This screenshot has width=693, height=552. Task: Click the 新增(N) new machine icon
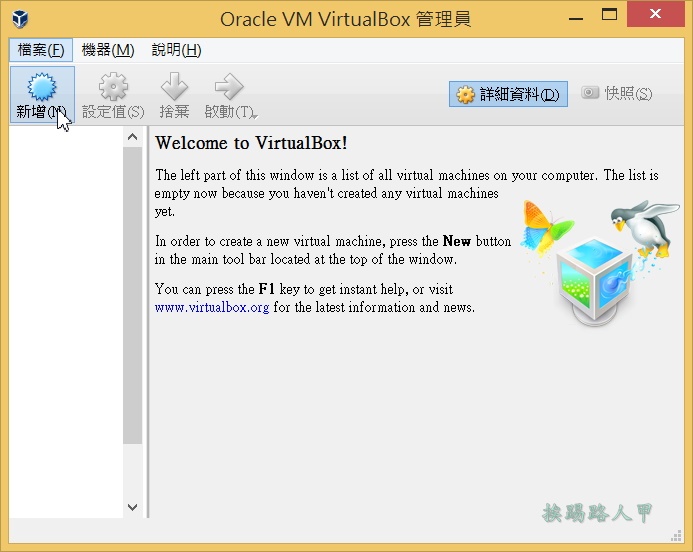(42, 86)
